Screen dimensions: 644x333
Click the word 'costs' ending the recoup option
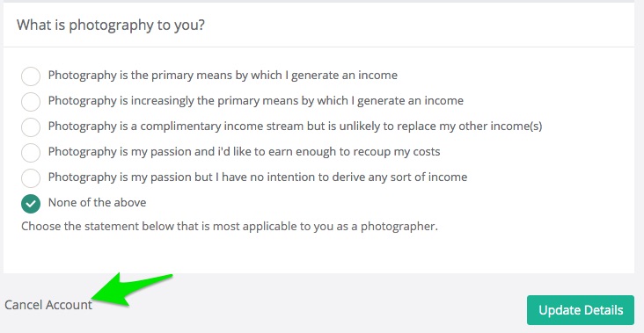(x=425, y=152)
